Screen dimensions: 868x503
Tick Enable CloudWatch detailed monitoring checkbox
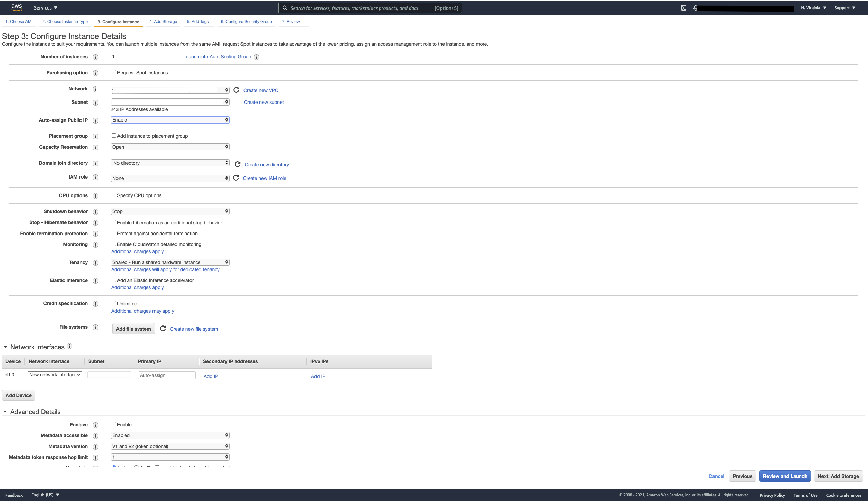(114, 244)
